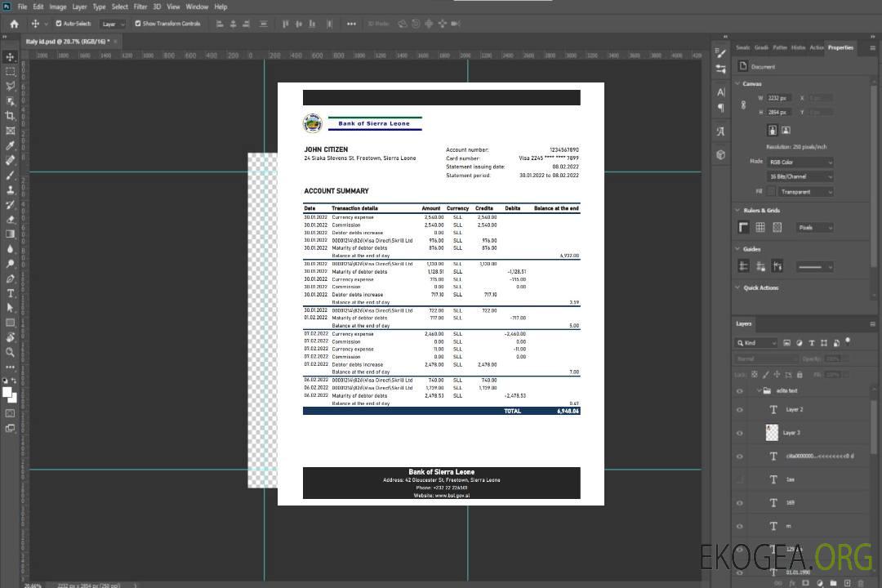This screenshot has height=588, width=882.
Task: Open the guide line style dropdown
Action: tap(814, 267)
